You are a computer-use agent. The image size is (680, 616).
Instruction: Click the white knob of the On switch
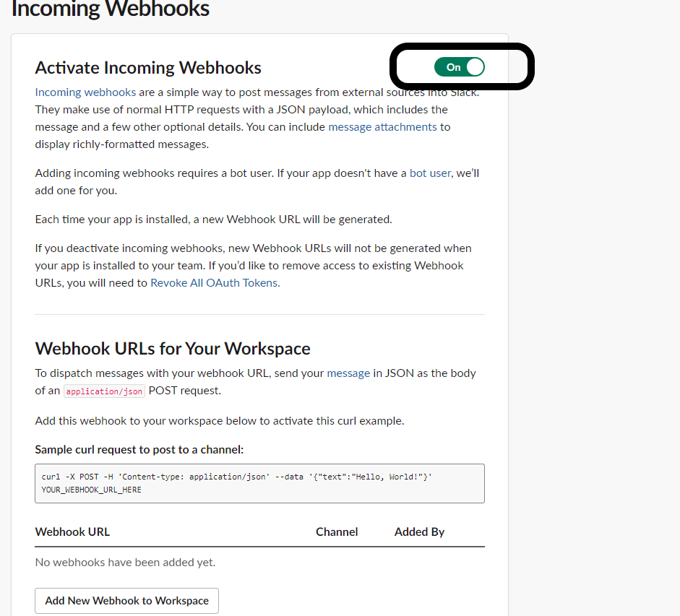pyautogui.click(x=475, y=67)
